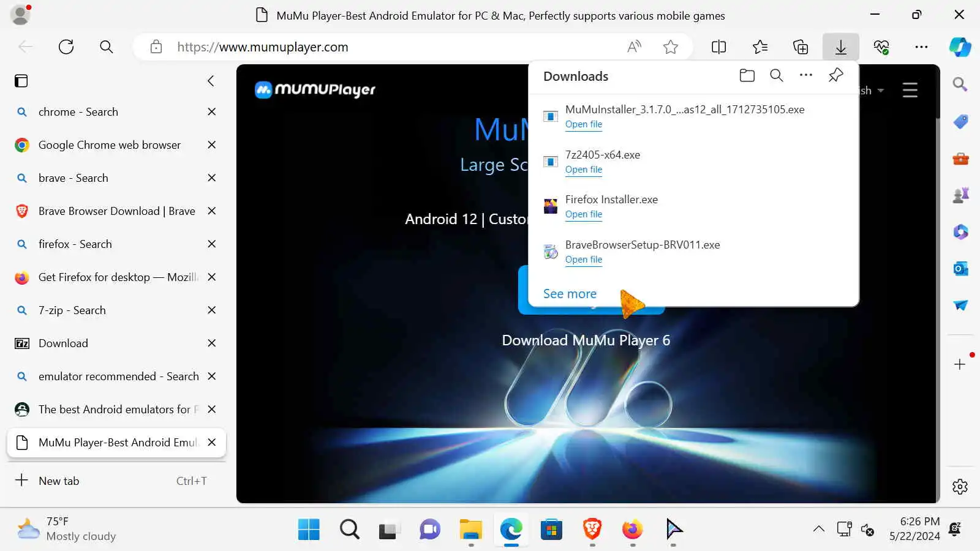Open the weather widget showing 75°F
This screenshot has height=551, width=980.
click(x=66, y=529)
